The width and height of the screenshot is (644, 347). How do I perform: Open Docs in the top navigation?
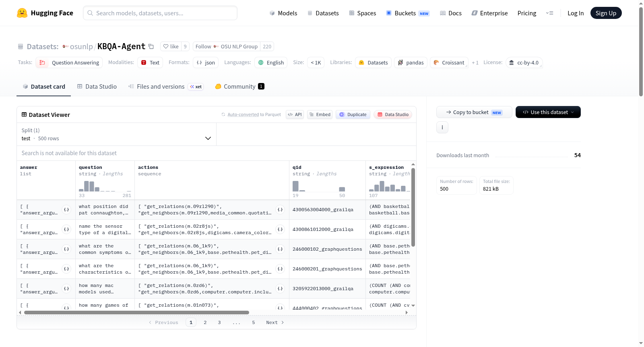coord(451,13)
